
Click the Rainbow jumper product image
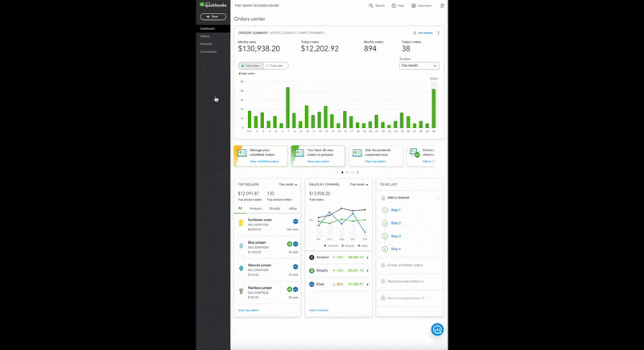[241, 291]
